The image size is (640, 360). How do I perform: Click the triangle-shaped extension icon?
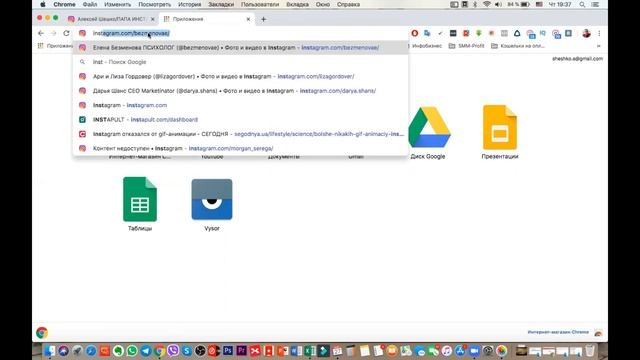pyautogui.click(x=517, y=33)
